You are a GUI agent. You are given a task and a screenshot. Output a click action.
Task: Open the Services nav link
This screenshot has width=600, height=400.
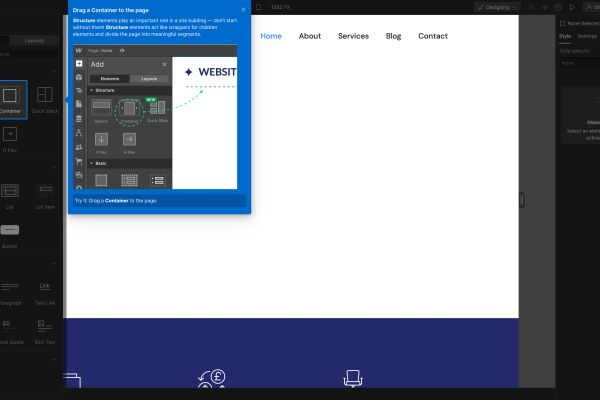353,36
